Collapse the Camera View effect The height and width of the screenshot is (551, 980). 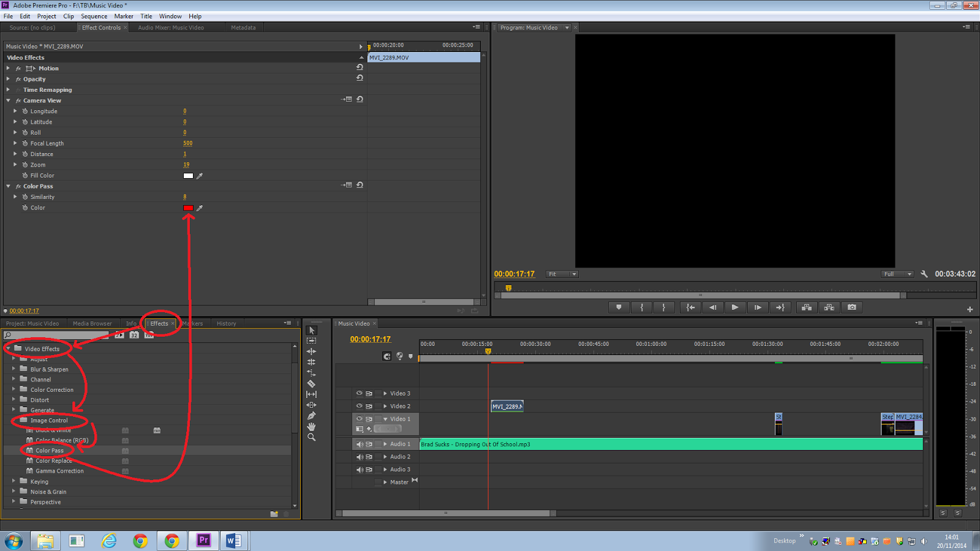pos(8,100)
